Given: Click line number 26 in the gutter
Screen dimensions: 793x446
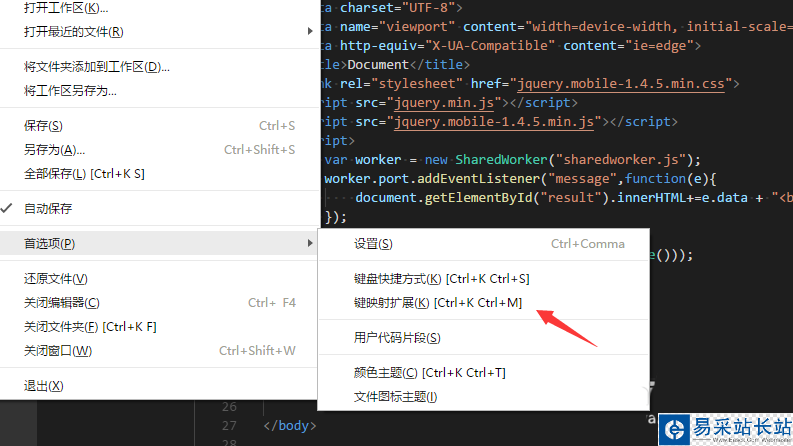Looking at the screenshot, I should [229, 407].
